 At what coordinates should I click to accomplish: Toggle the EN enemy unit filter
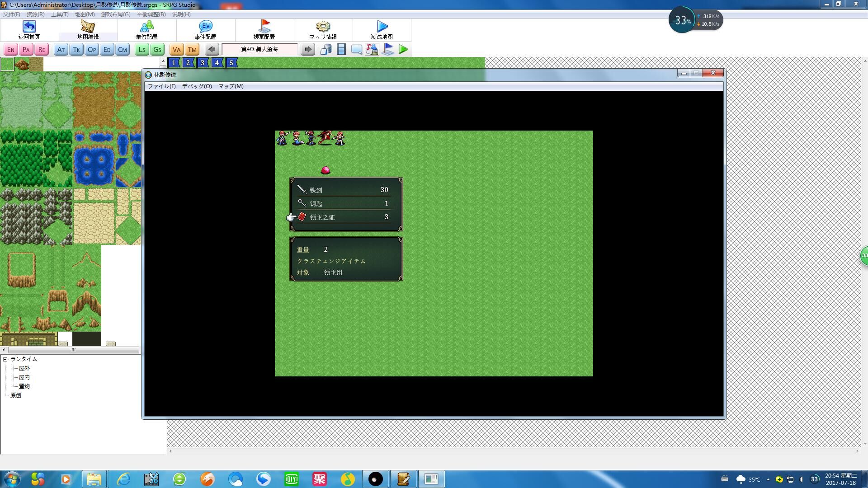click(11, 50)
